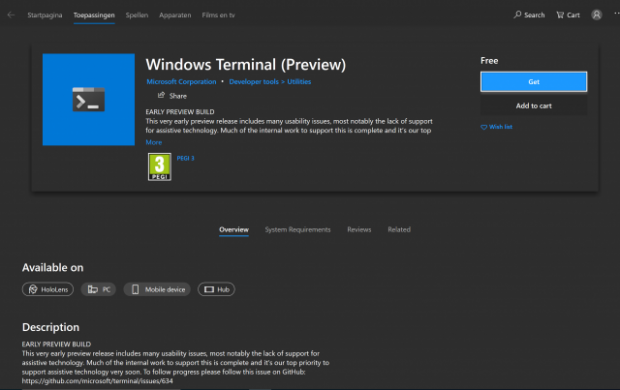Open the Microsoft Corporation publisher link

(181, 81)
